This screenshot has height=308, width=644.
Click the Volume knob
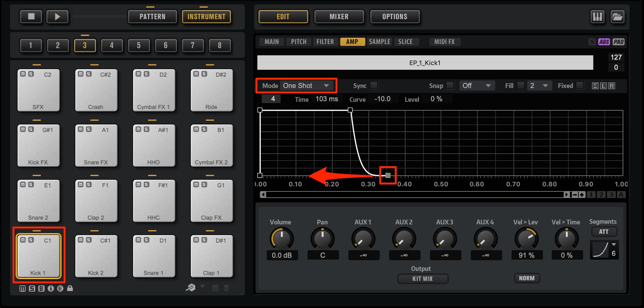coord(282,239)
